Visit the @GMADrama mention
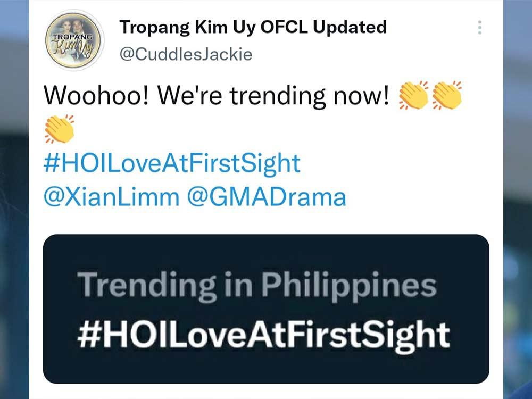The height and width of the screenshot is (399, 532). coord(267,197)
